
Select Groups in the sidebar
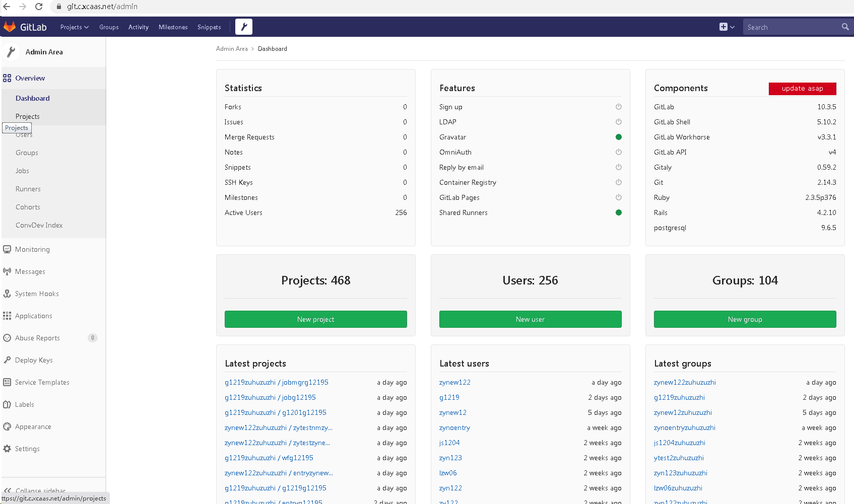[x=27, y=153]
